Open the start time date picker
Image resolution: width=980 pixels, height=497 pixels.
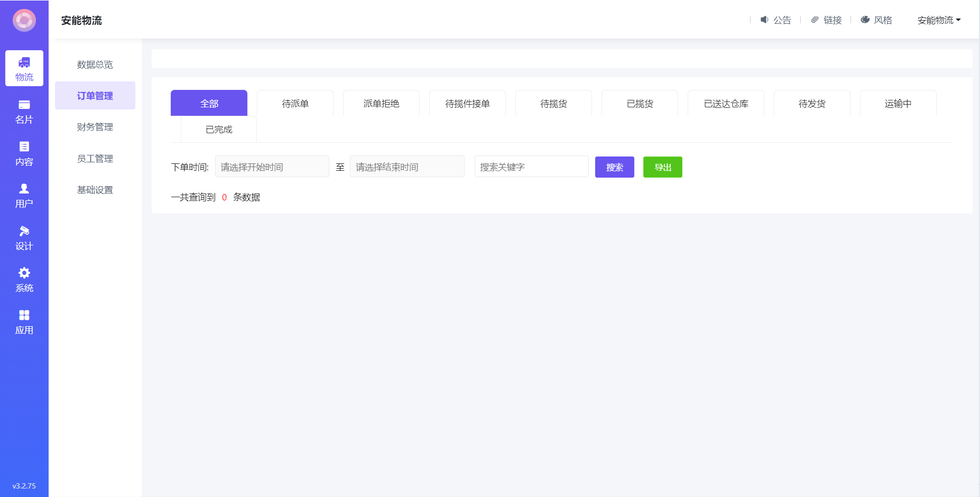pyautogui.click(x=272, y=167)
